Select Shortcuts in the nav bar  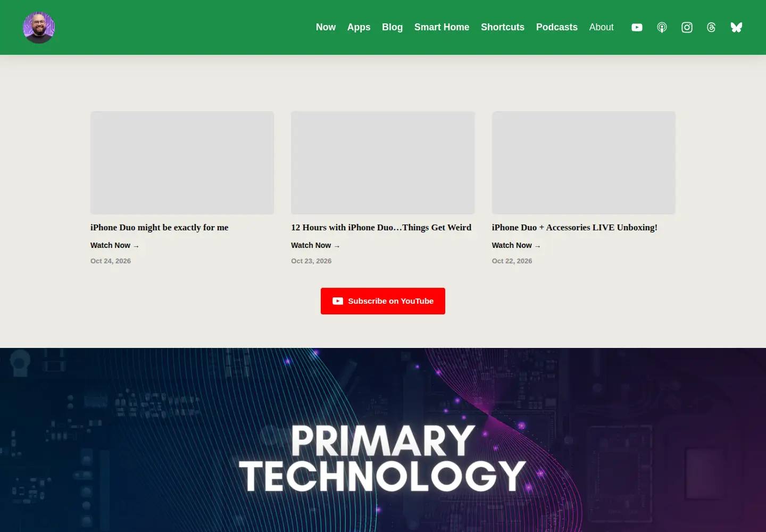click(x=503, y=27)
